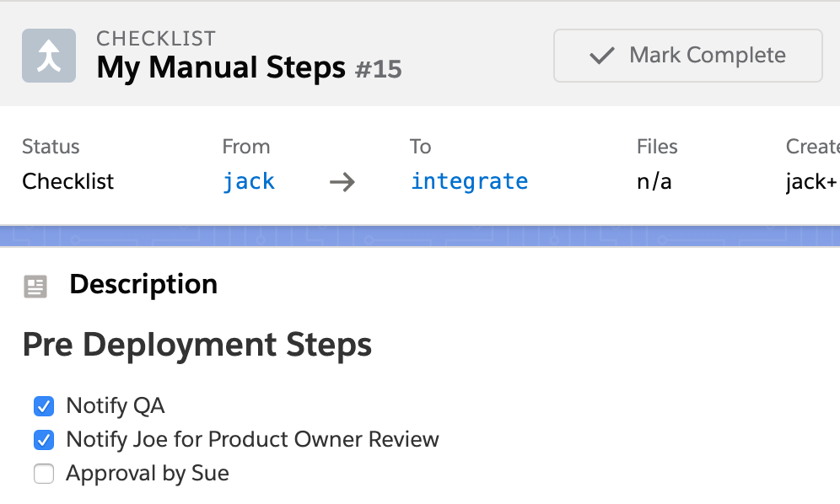The image size is (840, 504).
Task: Click the CHECKLIST label
Action: point(156,38)
